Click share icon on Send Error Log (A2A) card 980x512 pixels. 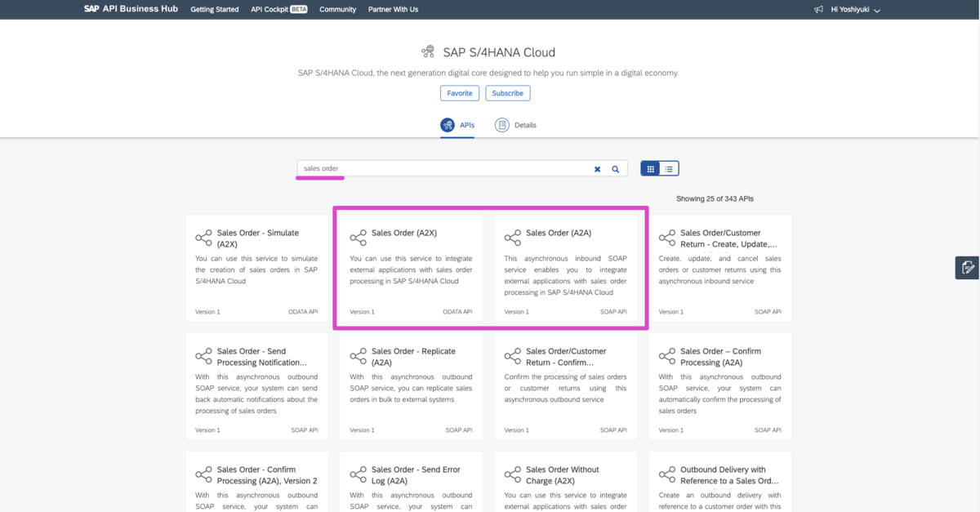[x=359, y=474]
